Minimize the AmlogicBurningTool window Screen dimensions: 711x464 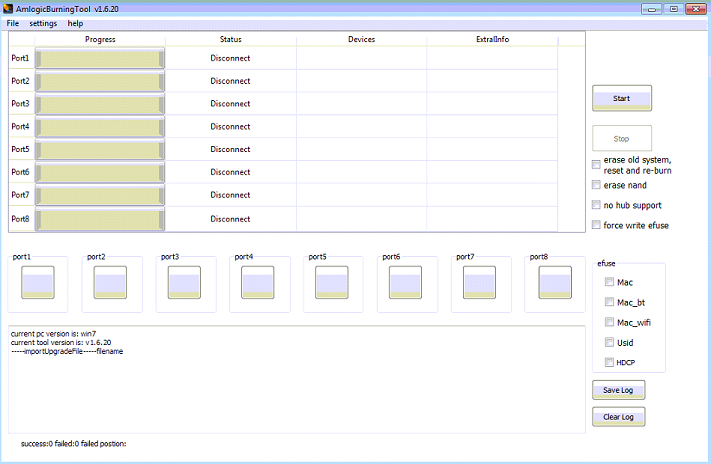click(652, 9)
